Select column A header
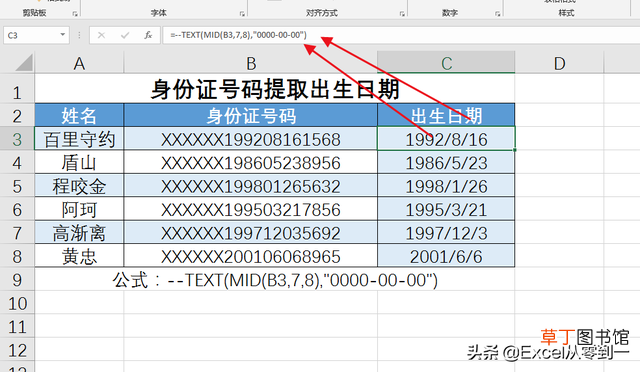 [79, 63]
